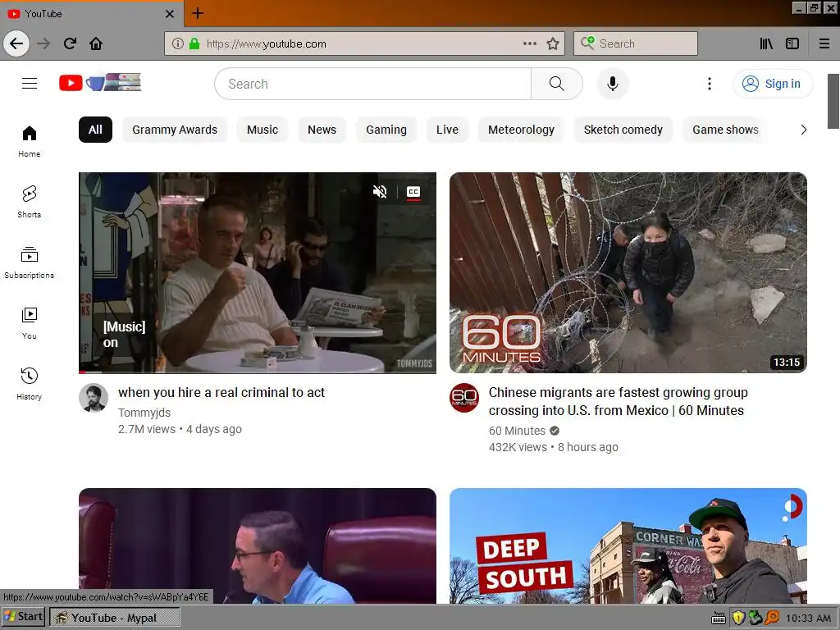This screenshot has height=630, width=840.
Task: Select the Meteorology chip
Action: click(x=521, y=130)
